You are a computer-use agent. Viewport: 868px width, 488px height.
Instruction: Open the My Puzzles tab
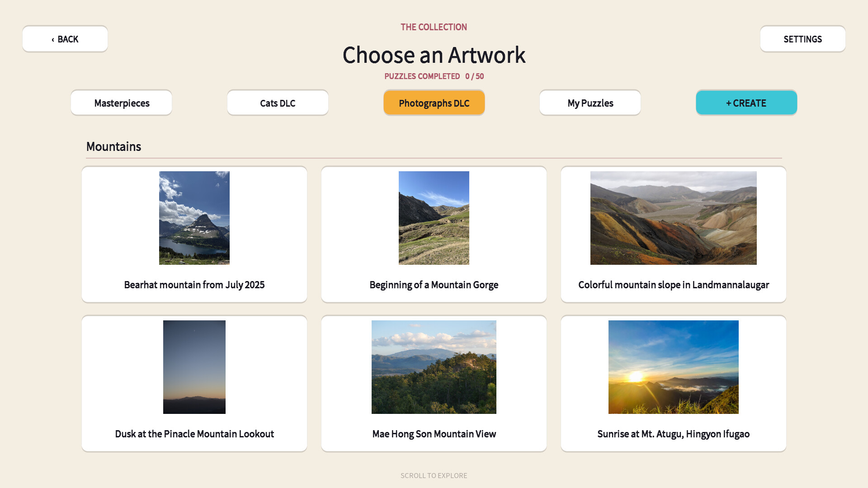[x=590, y=103]
